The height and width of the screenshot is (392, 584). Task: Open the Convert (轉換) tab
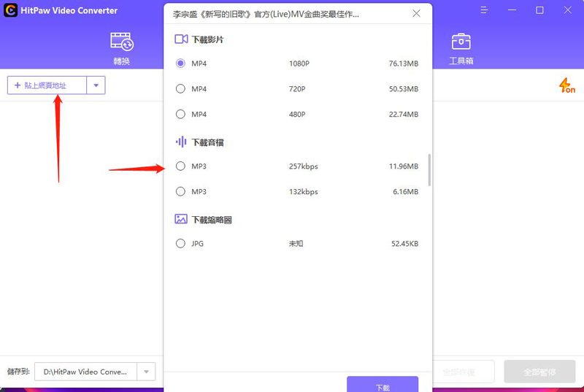click(122, 49)
